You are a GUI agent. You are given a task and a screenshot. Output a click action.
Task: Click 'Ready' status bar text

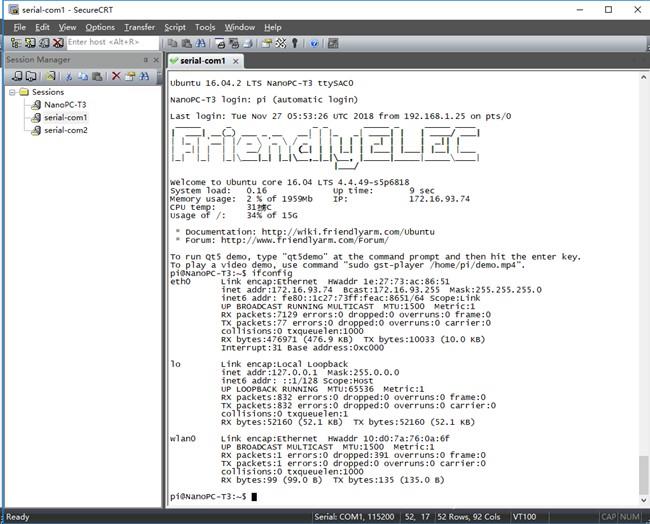[17, 517]
